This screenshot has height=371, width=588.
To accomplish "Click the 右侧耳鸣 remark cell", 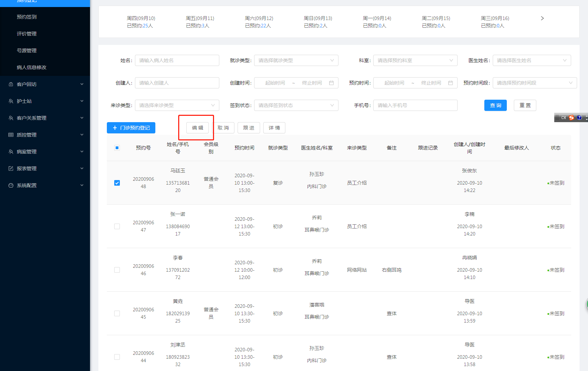I will tap(392, 270).
